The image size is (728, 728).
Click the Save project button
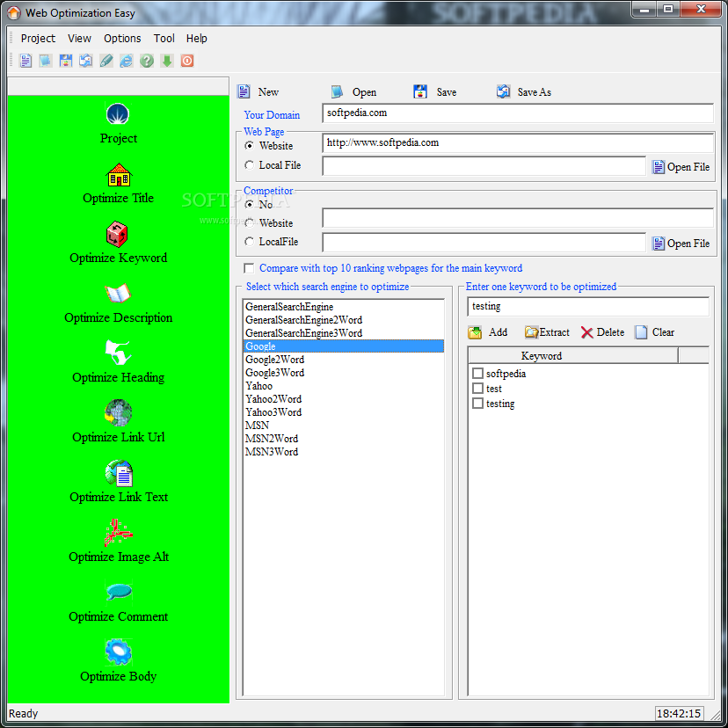[x=435, y=92]
